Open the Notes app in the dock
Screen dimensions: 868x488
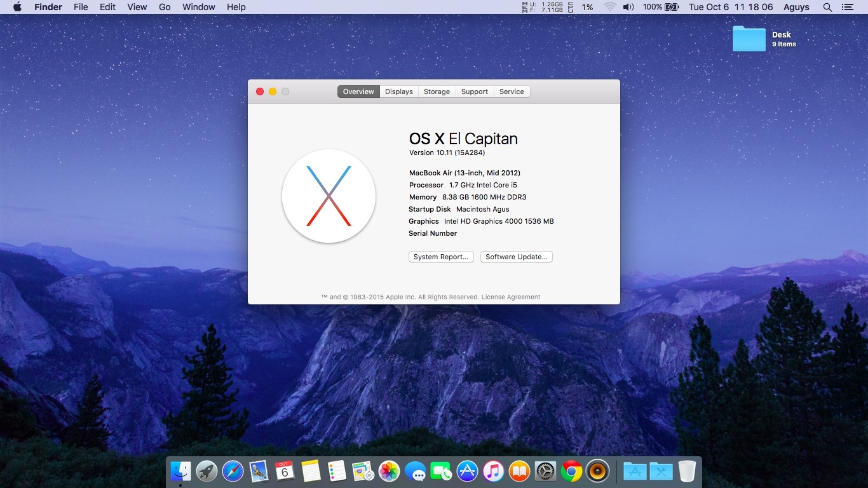(x=311, y=471)
